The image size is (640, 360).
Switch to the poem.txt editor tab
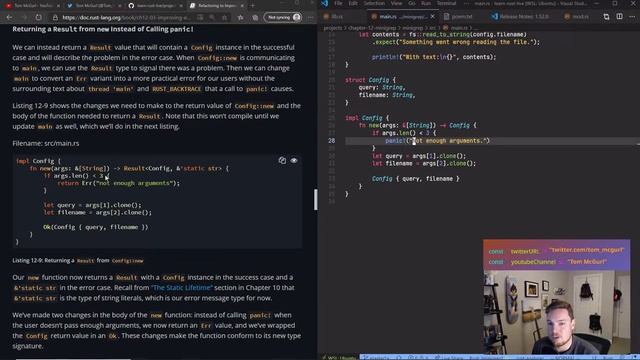pos(462,17)
